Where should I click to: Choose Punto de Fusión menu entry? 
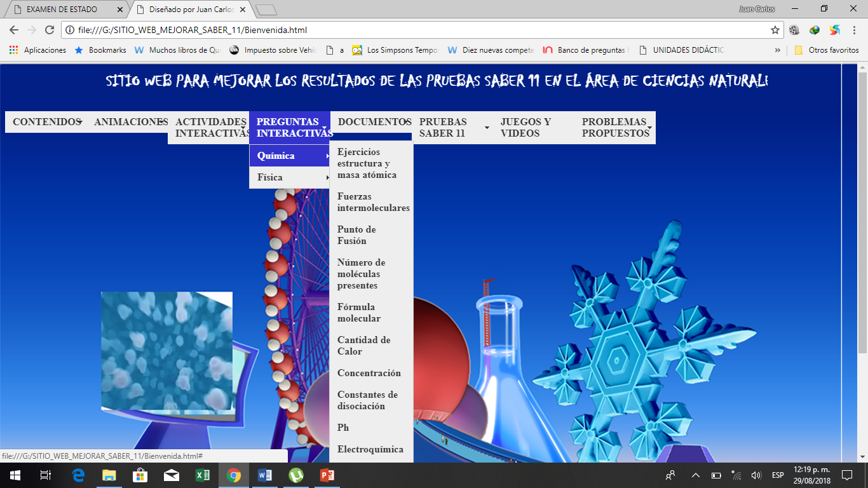[356, 235]
